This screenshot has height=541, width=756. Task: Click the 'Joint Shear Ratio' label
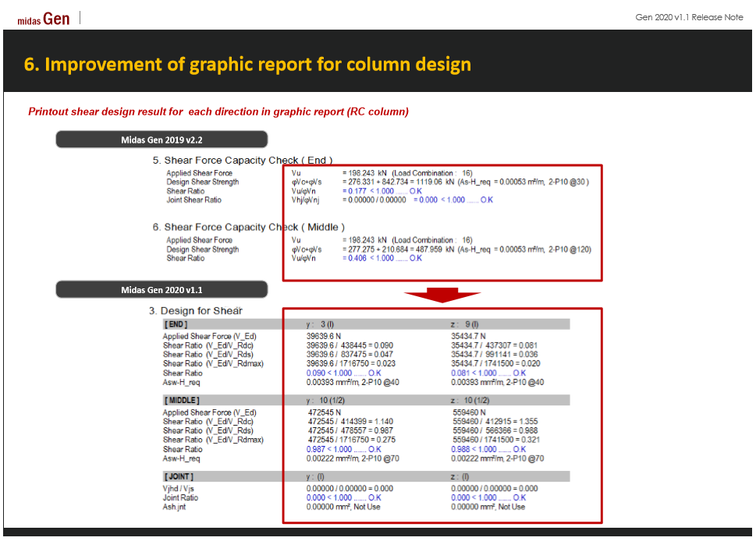point(193,200)
